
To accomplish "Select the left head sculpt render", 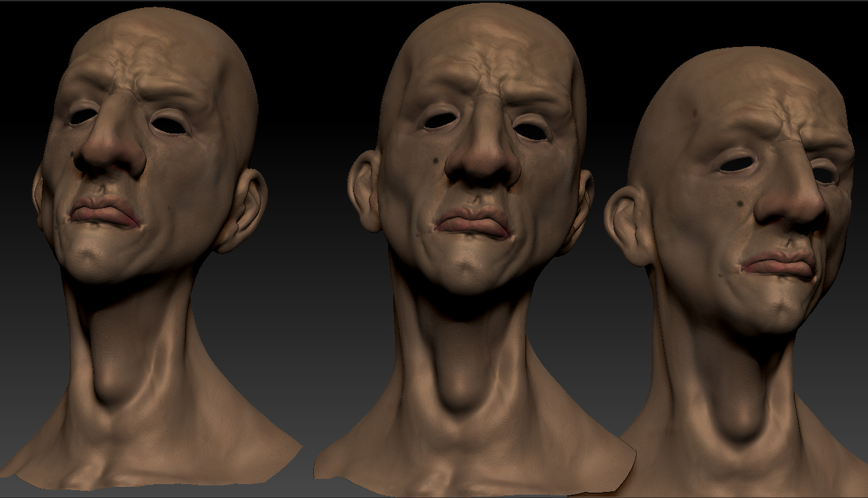I will (151, 248).
